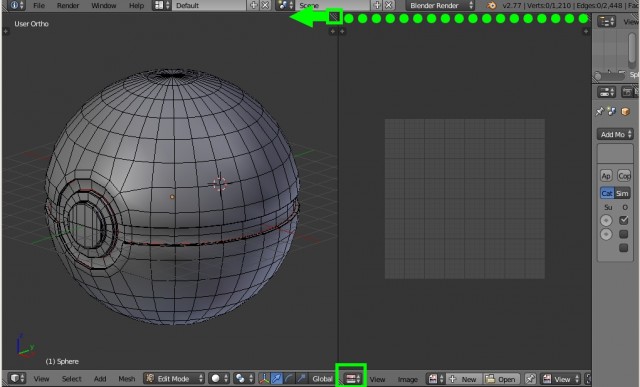This screenshot has height=387, width=640.
Task: Switch to the Render properties tab
Action: click(627, 92)
